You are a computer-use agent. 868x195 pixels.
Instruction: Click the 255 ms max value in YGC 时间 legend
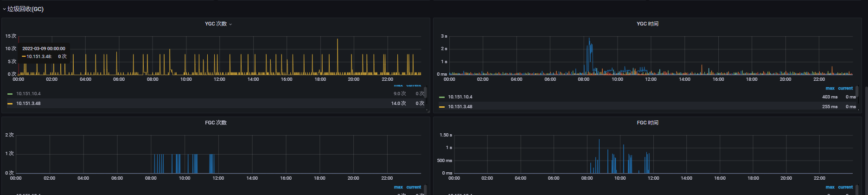point(830,107)
